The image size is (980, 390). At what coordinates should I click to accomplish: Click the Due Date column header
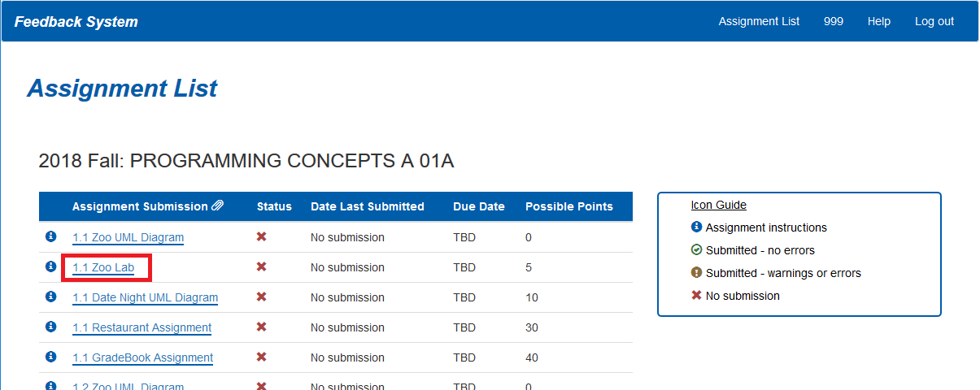478,206
